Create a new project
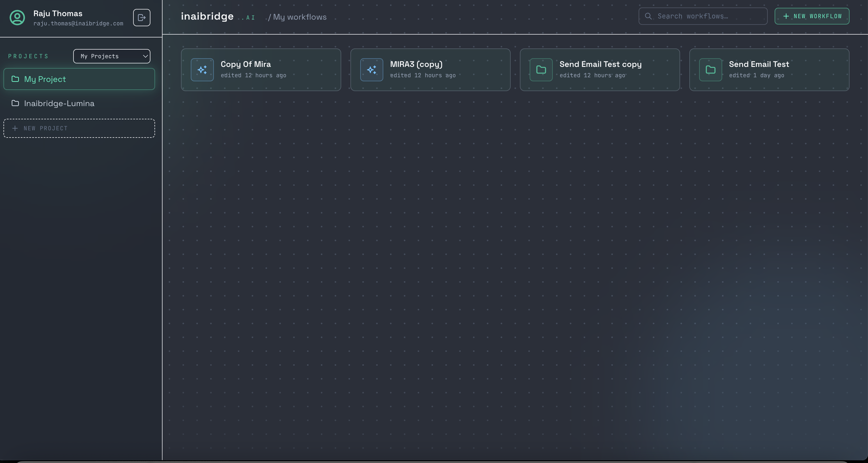The height and width of the screenshot is (463, 868). (79, 128)
